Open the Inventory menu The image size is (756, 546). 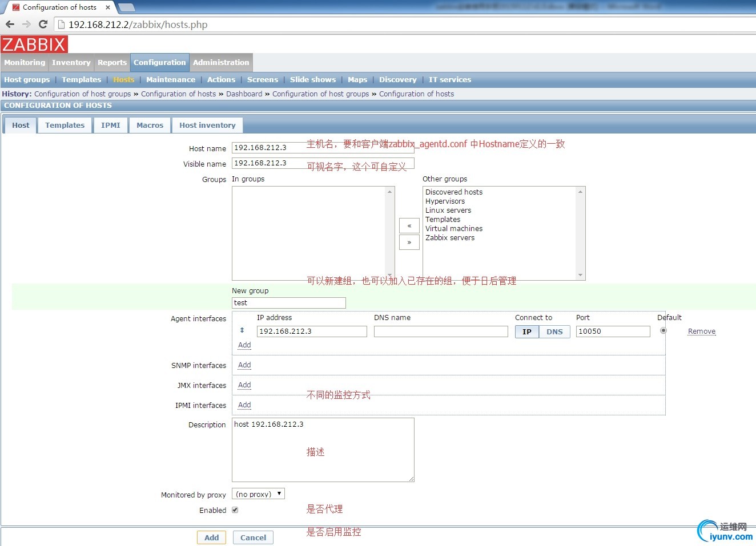coord(71,63)
